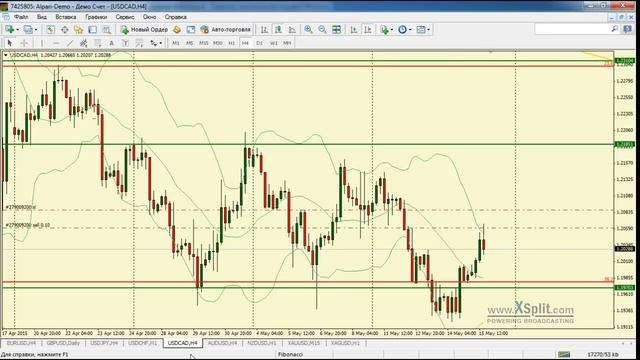Open the Data Window crosshair icon

point(64,29)
